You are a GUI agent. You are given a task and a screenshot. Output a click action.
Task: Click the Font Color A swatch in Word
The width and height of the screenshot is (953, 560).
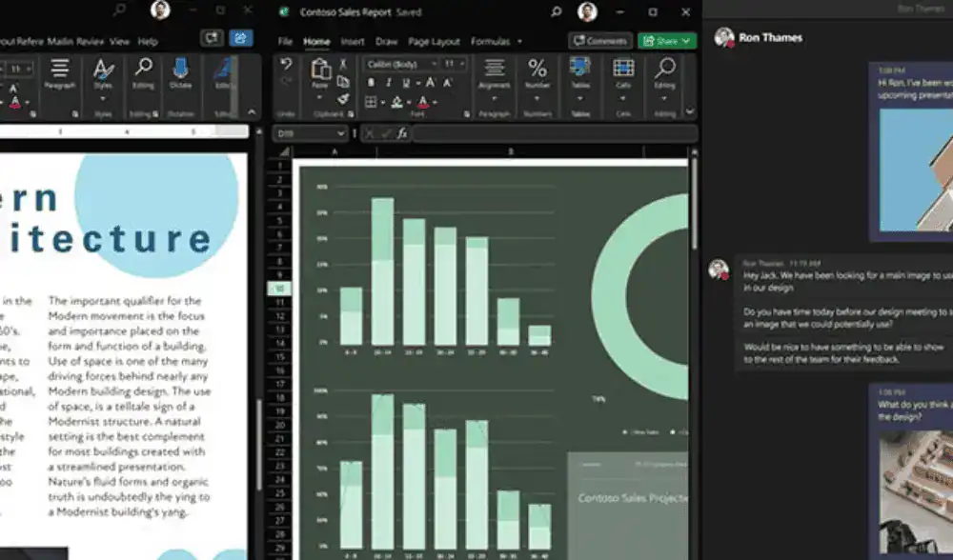pos(15,102)
